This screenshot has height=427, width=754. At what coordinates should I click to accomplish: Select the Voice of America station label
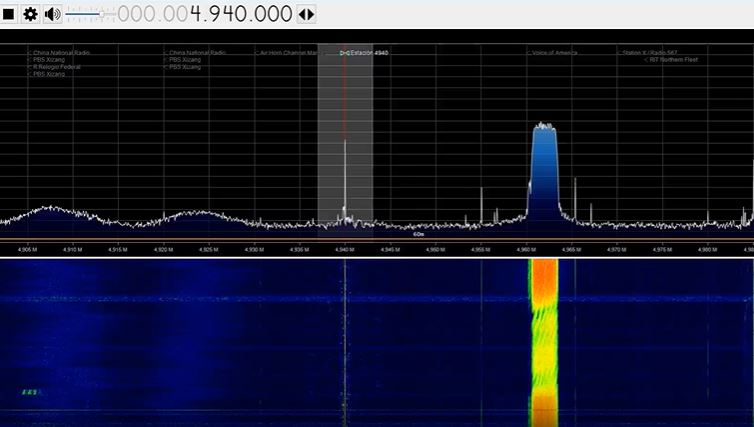click(x=553, y=53)
